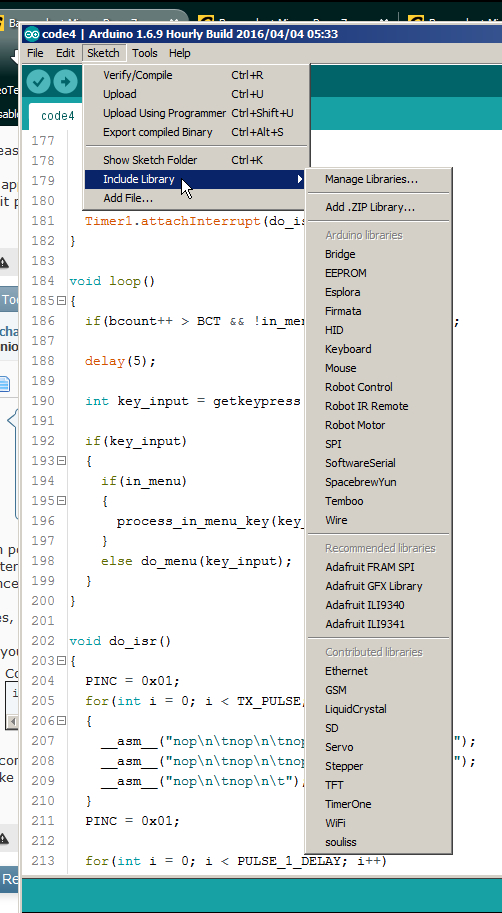Close the open Sketch menu
The image size is (502, 913).
[103, 53]
